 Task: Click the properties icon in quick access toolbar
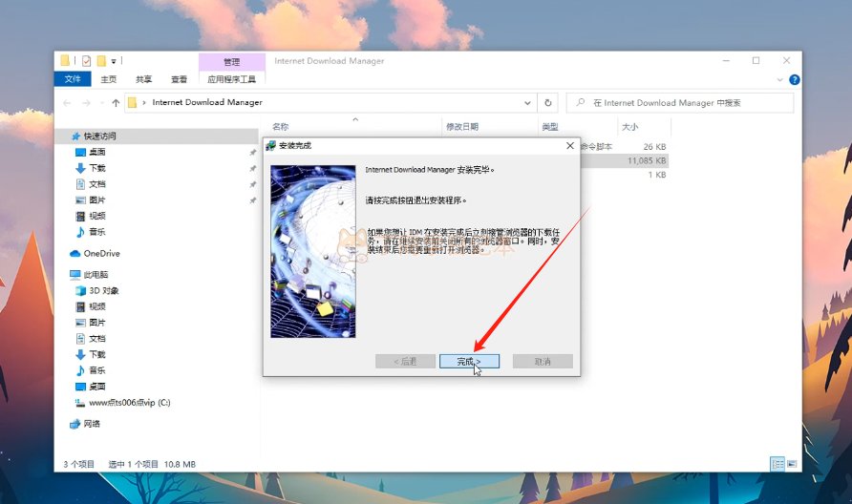pos(86,61)
